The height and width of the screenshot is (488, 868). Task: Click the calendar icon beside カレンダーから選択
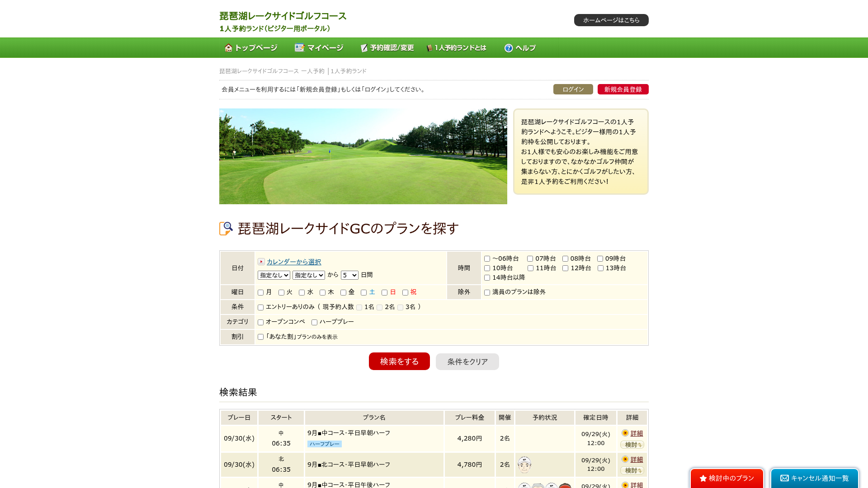coord(261,262)
